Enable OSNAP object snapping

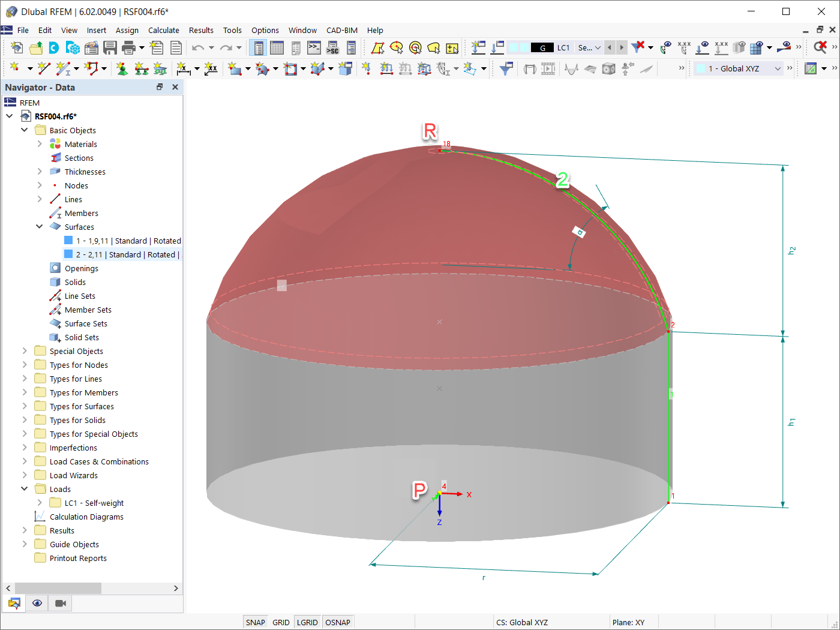(338, 622)
